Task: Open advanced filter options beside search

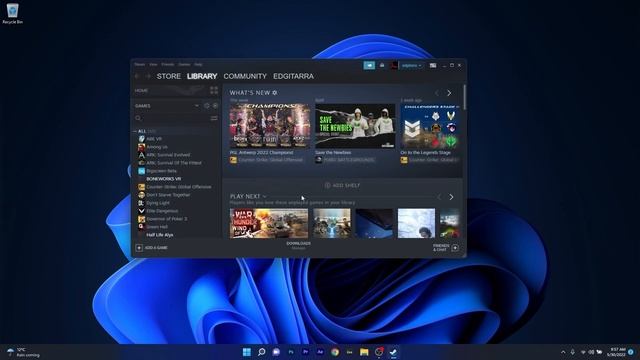Action: pyautogui.click(x=214, y=118)
